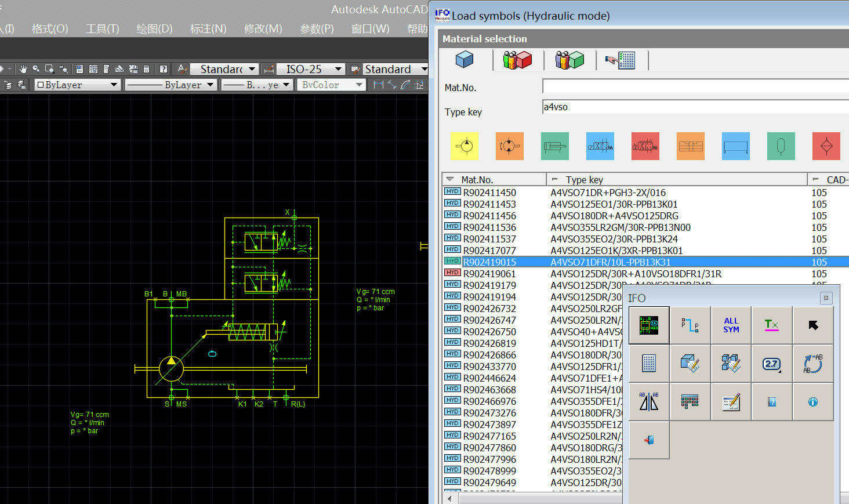849x504 pixels.
Task: Filter by orange block symbol category
Action: tap(691, 146)
